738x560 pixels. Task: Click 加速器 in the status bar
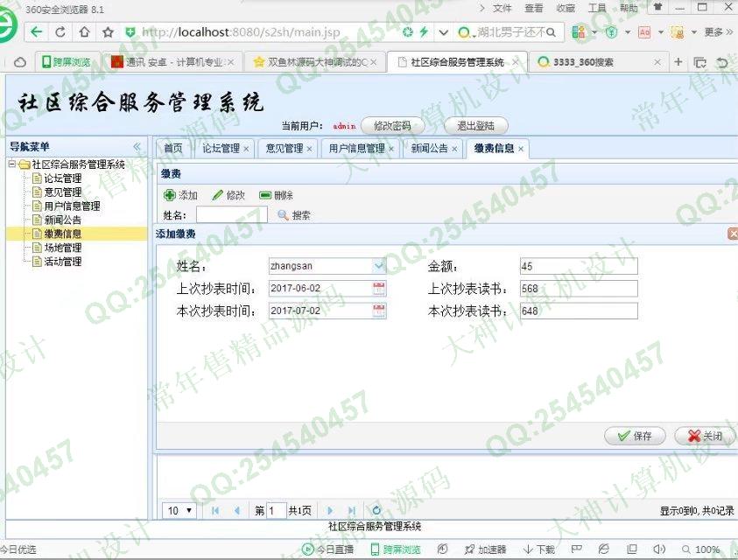[x=485, y=549]
